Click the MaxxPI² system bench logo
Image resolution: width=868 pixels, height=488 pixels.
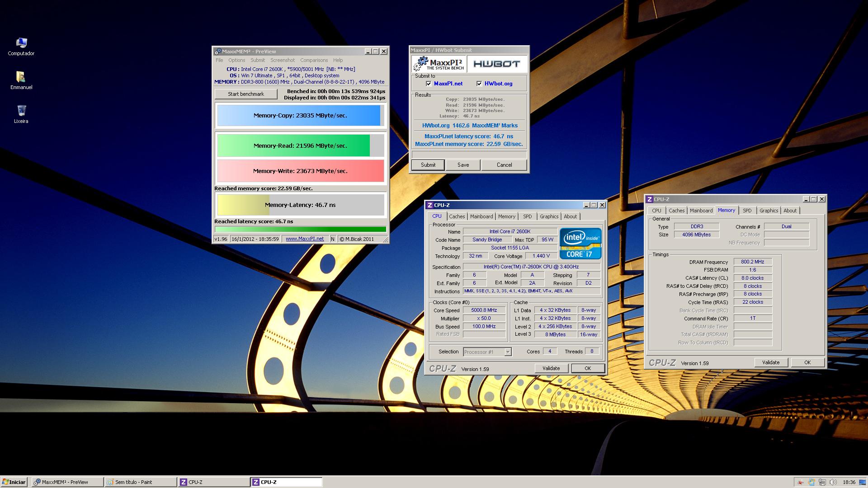(439, 64)
